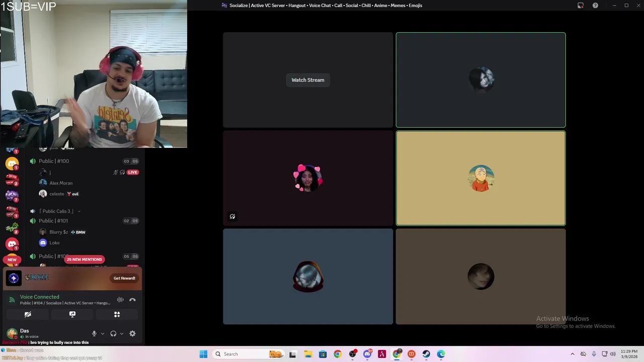The width and height of the screenshot is (644, 362).
Task: Click the Voice Connected status text
Action: pyautogui.click(x=39, y=297)
